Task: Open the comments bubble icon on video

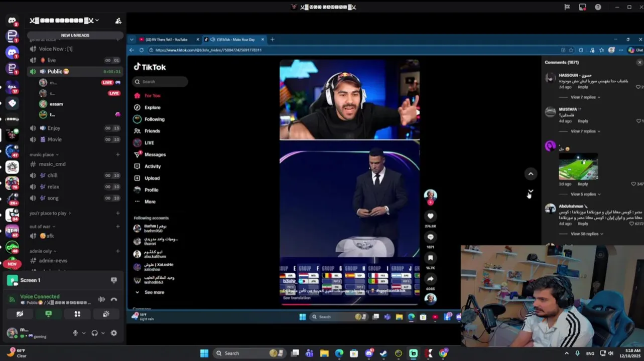Action: click(x=430, y=237)
